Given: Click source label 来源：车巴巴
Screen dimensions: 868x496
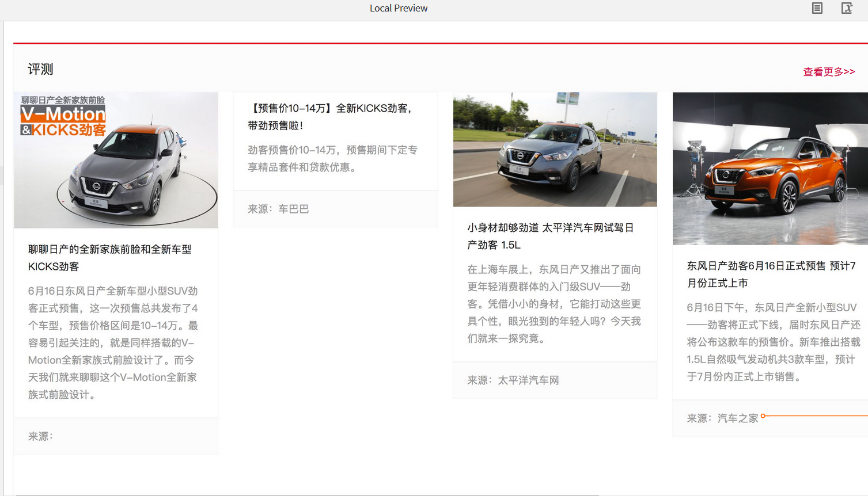Looking at the screenshot, I should (278, 209).
